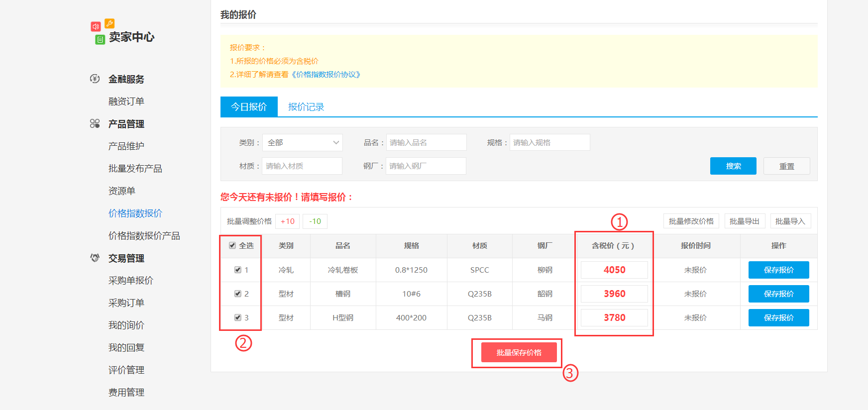868x410 pixels.
Task: Click the 报价时间 column header
Action: coord(696,245)
